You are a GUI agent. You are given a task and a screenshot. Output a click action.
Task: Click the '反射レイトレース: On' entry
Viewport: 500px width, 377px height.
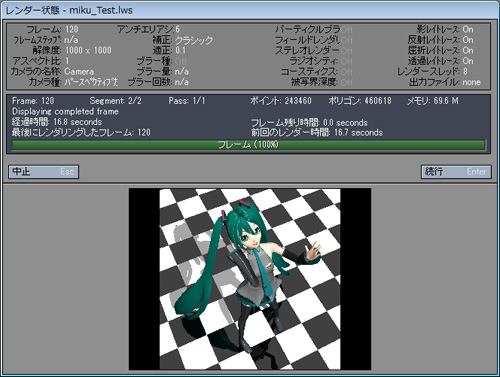click(441, 40)
